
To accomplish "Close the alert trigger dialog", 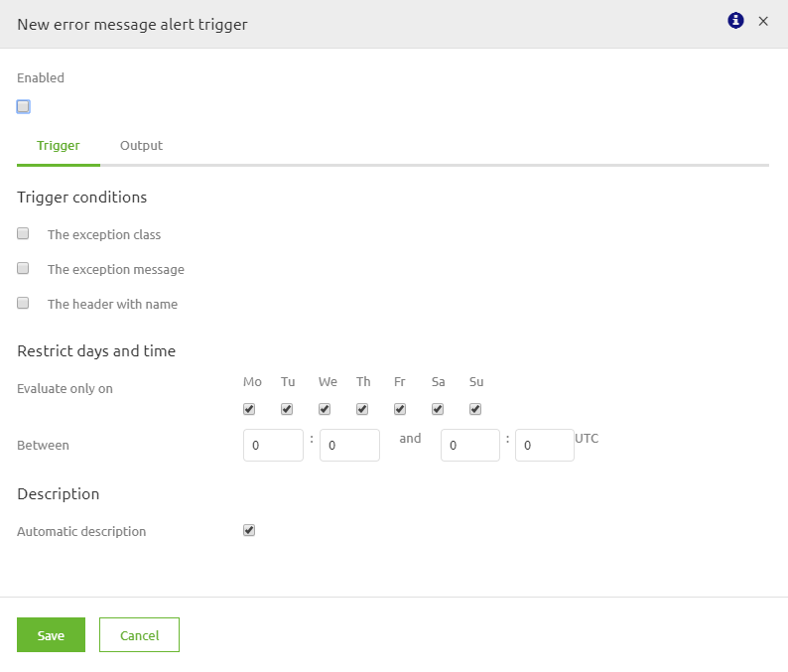I will click(x=763, y=21).
